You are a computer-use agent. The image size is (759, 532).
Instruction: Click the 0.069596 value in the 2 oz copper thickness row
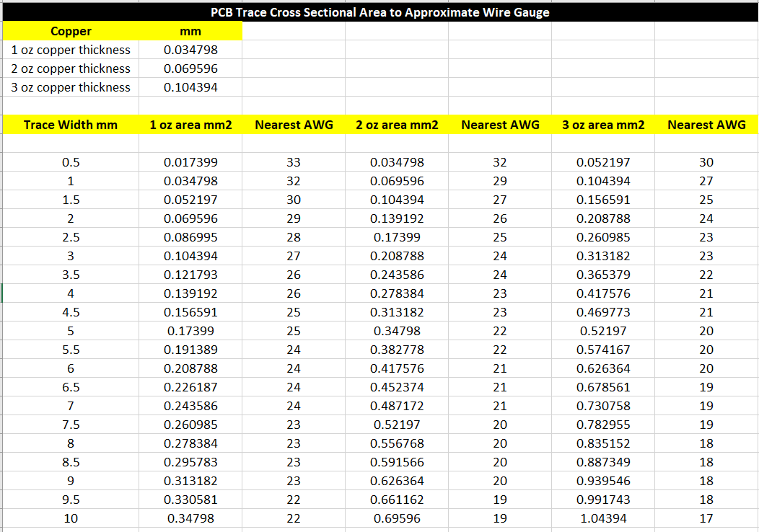(190, 68)
